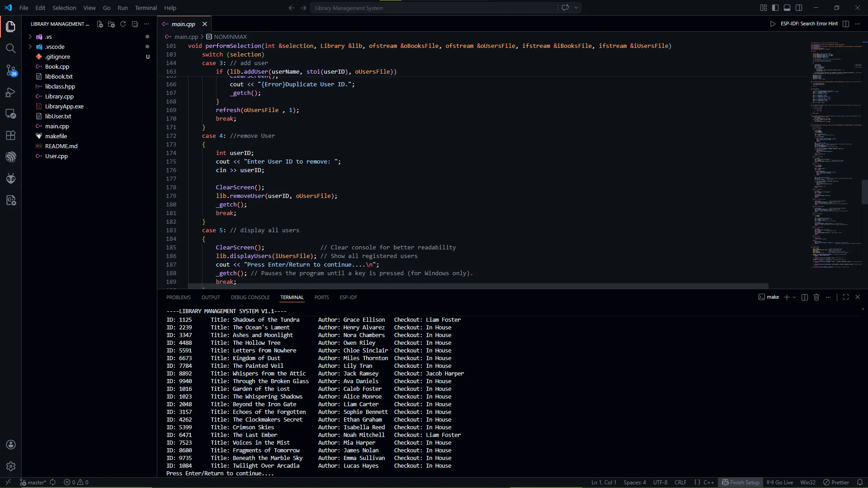Click the editor minimap scroll slider
Image resolution: width=868 pixels, height=488 pixels.
click(864, 192)
